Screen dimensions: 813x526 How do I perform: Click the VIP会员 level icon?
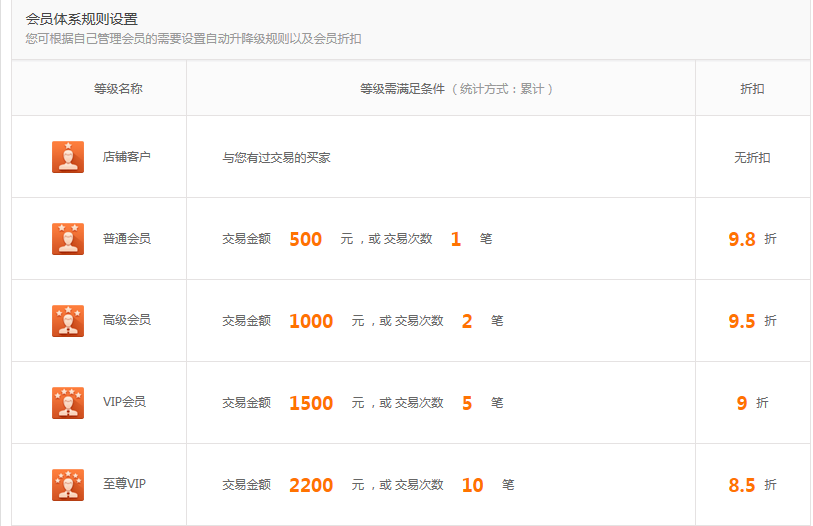[68, 403]
